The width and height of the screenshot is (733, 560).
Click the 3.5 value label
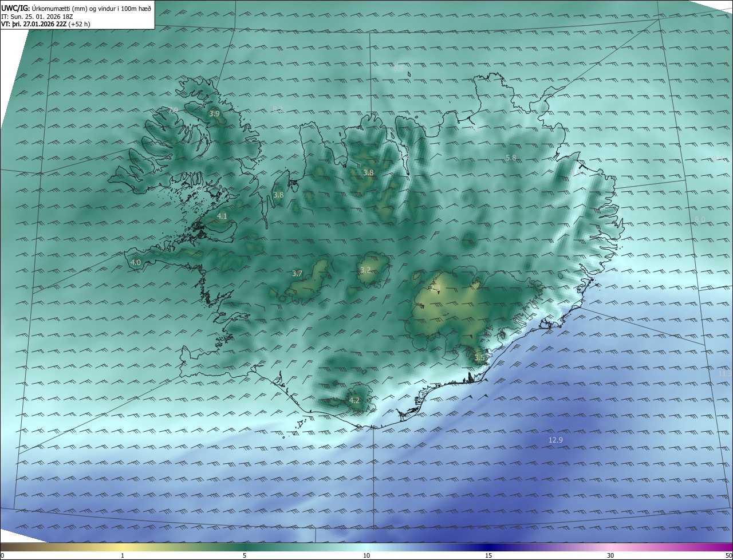(x=479, y=358)
